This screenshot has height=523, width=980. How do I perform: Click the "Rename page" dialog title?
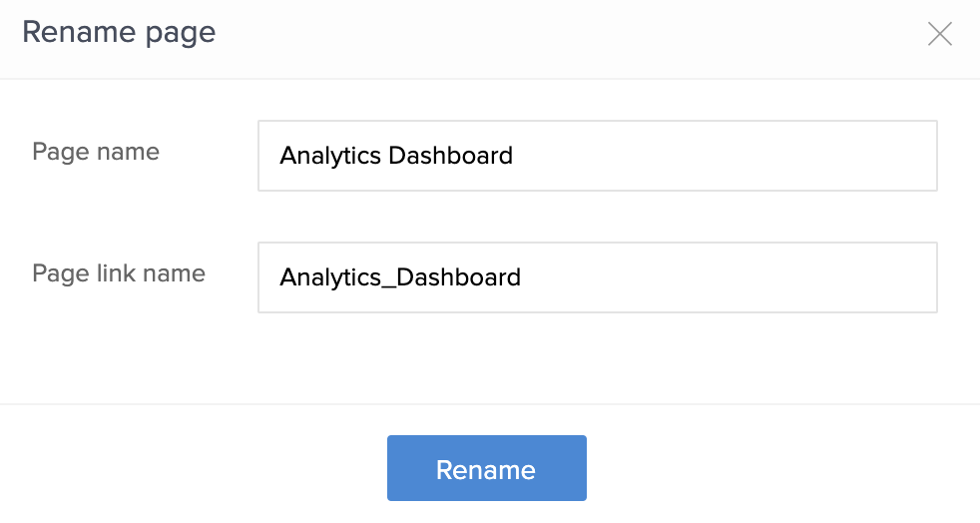119,33
